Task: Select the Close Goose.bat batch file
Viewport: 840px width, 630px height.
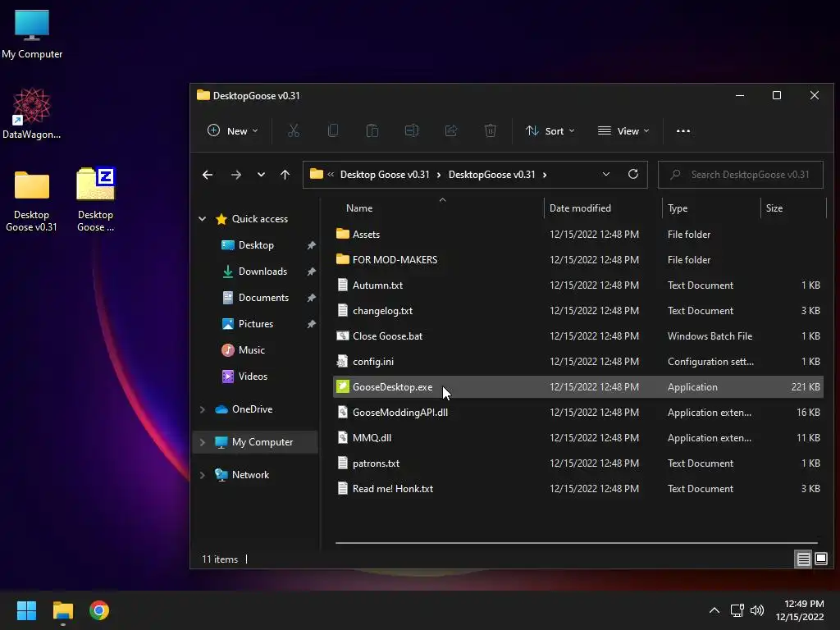Action: tap(577, 336)
